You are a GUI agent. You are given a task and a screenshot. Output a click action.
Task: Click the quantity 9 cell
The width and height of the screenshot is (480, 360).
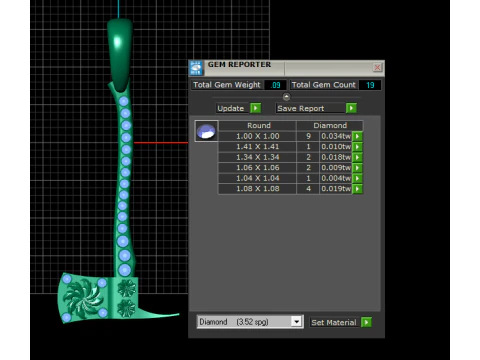(x=308, y=136)
